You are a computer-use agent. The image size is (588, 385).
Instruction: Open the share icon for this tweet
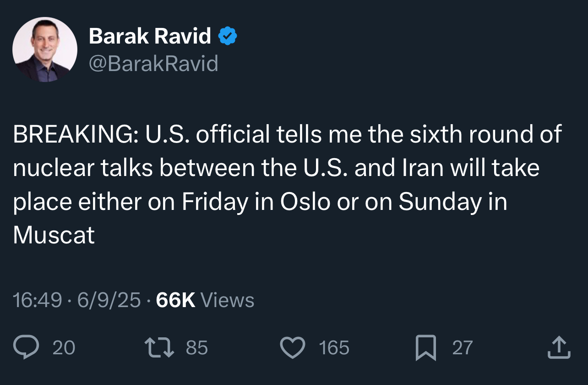click(559, 347)
